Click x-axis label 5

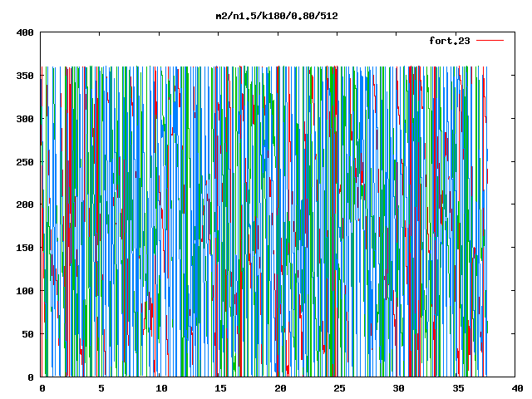pyautogui.click(x=101, y=388)
